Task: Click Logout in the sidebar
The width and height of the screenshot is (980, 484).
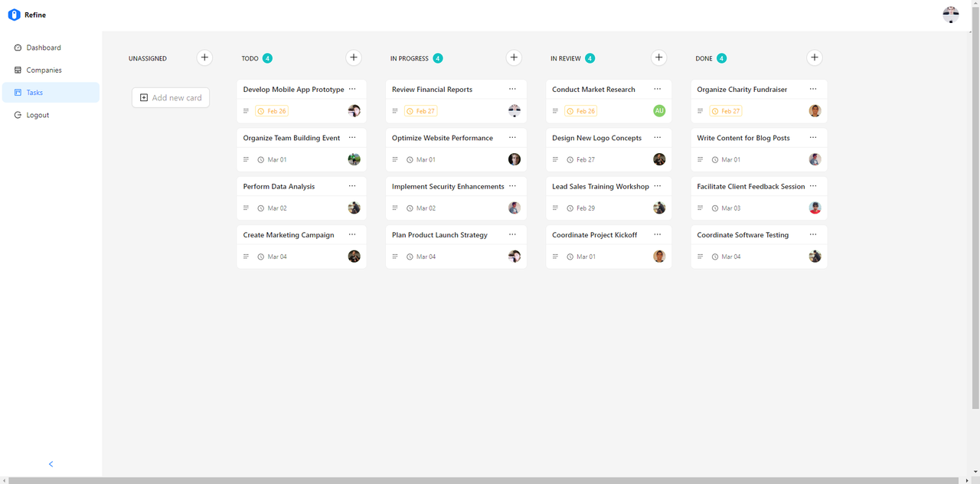Action: tap(51, 115)
